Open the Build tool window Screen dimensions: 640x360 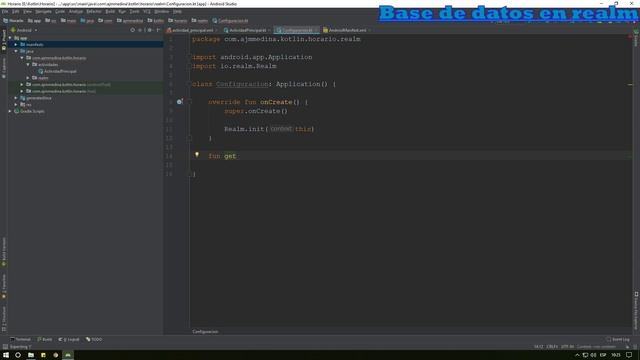click(x=45, y=339)
